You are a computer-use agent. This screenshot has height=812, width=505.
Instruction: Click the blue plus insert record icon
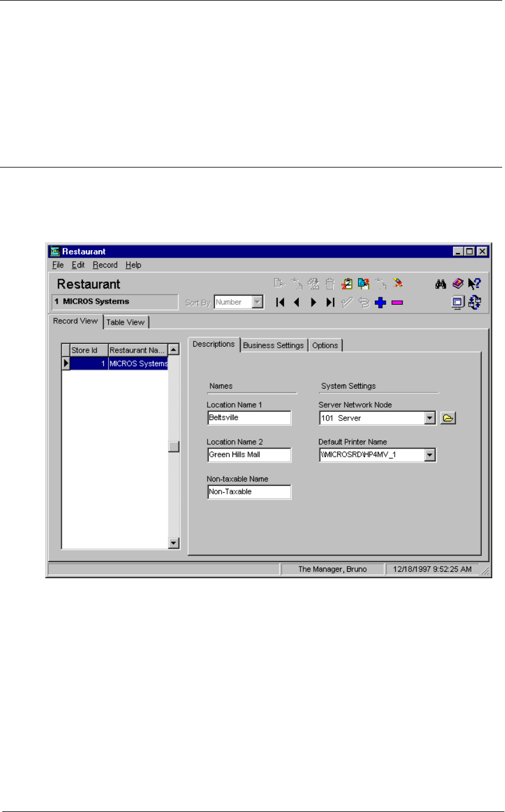(x=381, y=302)
